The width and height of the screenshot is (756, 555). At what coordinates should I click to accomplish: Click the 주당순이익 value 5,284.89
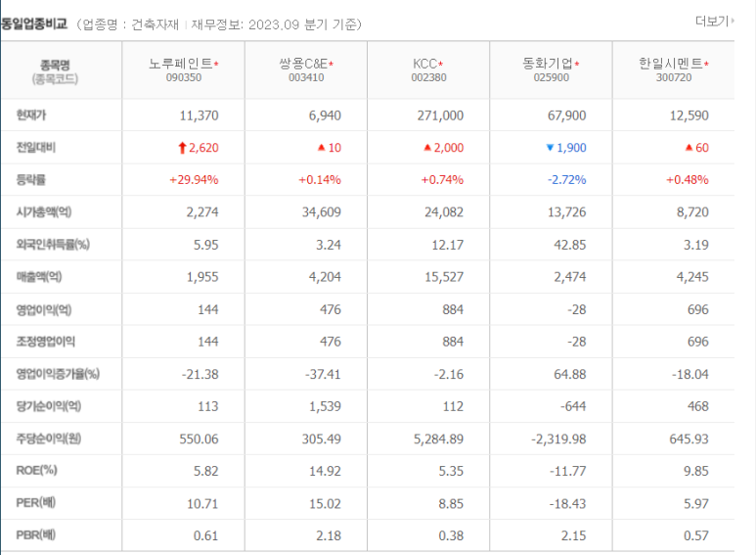click(x=439, y=439)
